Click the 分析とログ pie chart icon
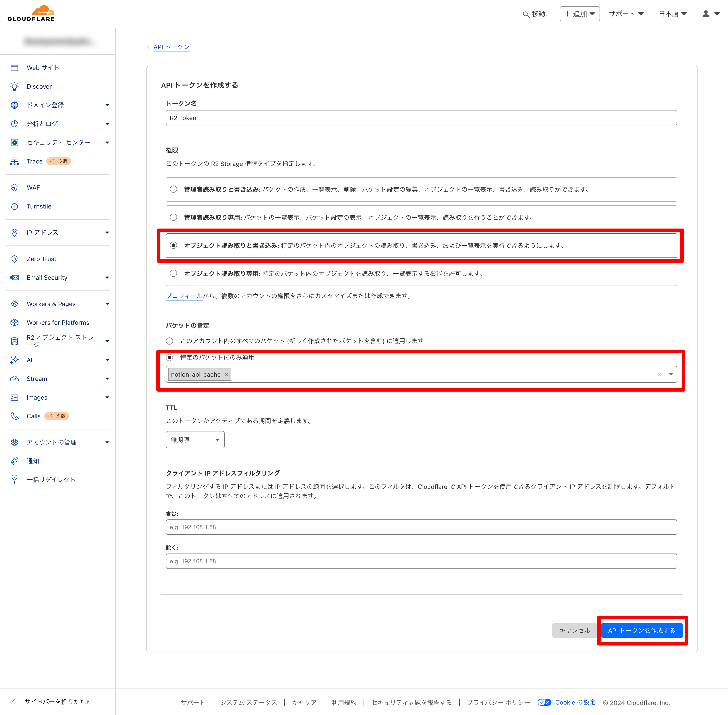This screenshot has width=728, height=715. point(14,124)
